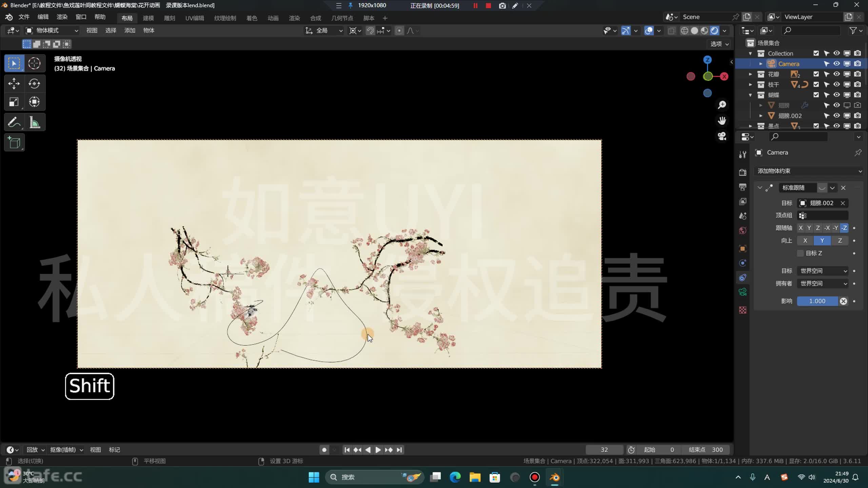Screen dimensions: 868x488
Task: Toggle visibility eye of 翅膀.002 object
Action: pos(836,116)
